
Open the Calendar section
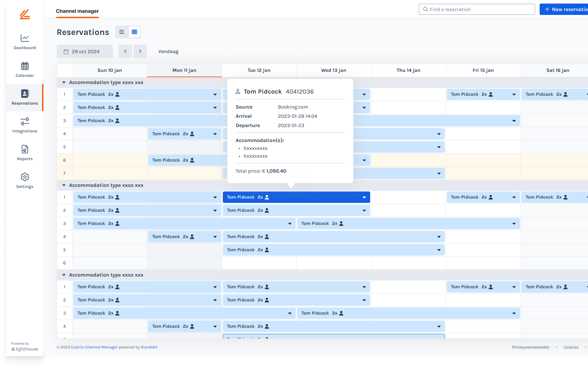click(x=25, y=70)
